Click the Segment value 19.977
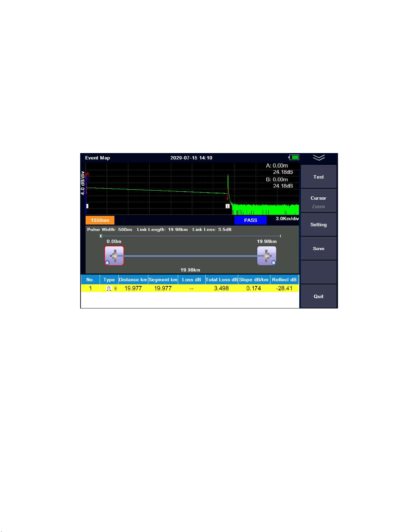Image resolution: width=411 pixels, height=532 pixels. pyautogui.click(x=163, y=288)
